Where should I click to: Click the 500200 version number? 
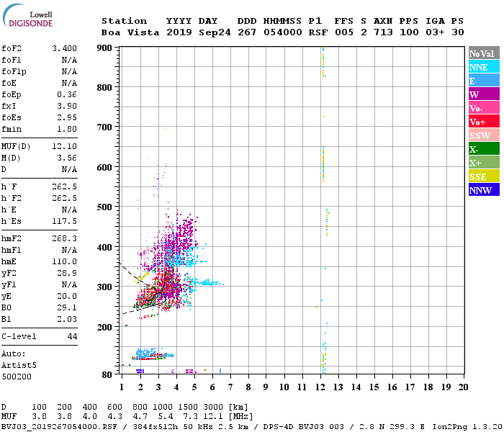(17, 377)
